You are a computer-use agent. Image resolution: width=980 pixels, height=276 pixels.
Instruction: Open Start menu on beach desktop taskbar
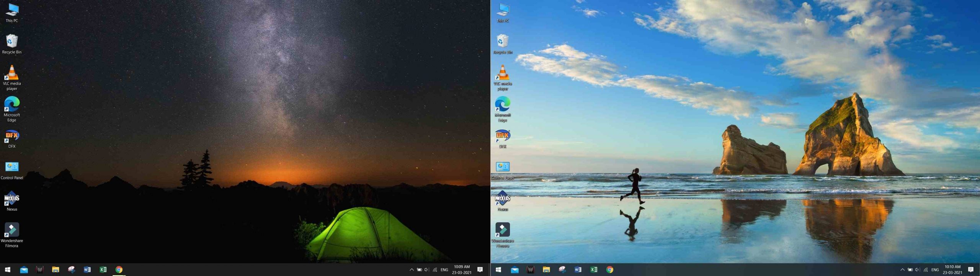point(498,269)
